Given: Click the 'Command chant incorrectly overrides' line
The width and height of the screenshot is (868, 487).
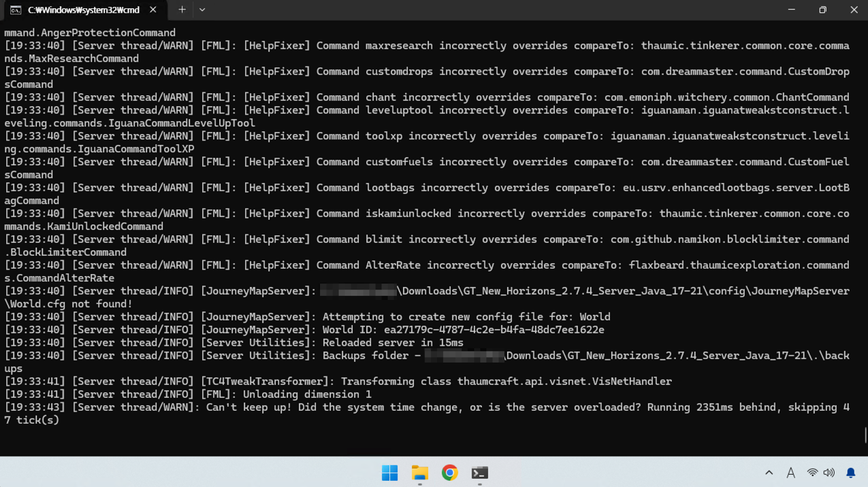Looking at the screenshot, I should 427,97.
